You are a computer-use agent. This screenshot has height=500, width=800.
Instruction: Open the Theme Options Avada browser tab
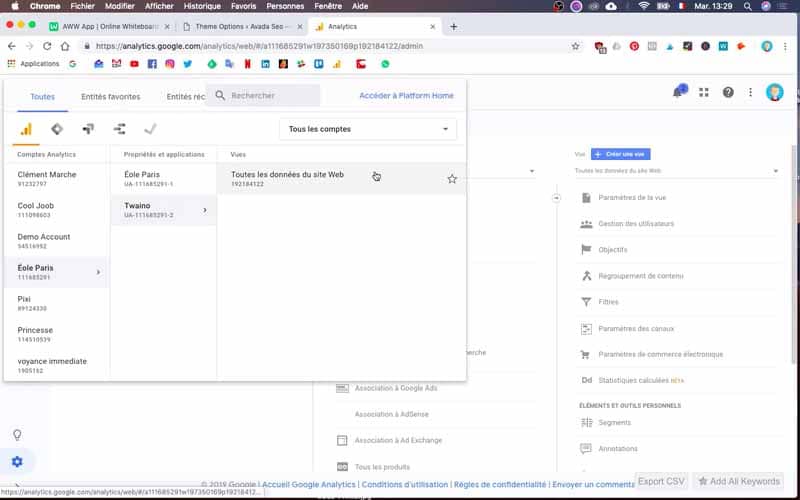(242, 27)
